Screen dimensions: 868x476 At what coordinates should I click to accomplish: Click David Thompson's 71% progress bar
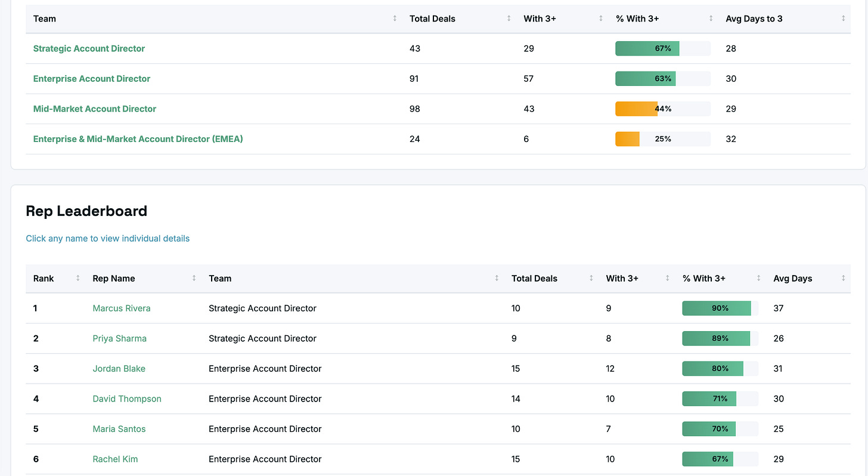point(720,398)
